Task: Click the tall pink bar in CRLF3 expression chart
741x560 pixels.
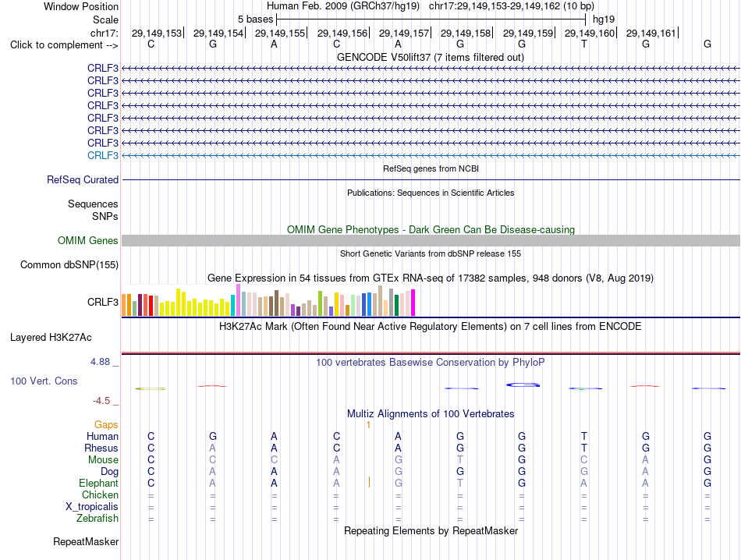Action: coord(238,299)
